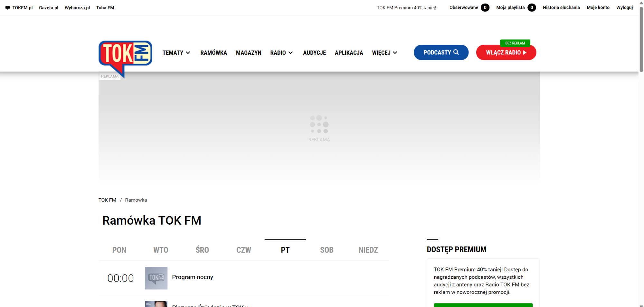Expand the Radio dropdown menu
The image size is (644, 307).
(x=281, y=53)
